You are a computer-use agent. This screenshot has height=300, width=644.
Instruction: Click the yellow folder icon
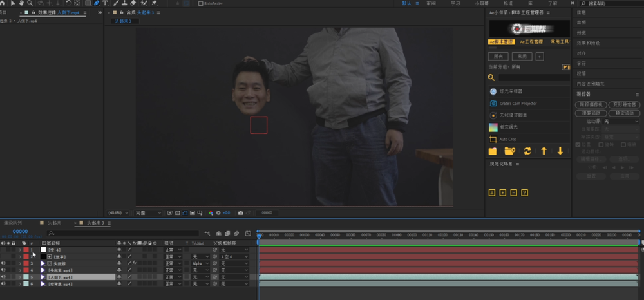coord(493,151)
